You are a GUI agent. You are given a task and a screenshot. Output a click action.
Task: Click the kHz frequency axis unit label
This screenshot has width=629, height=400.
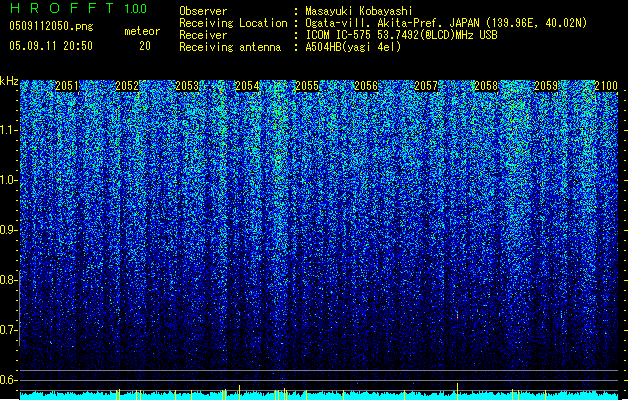(9, 81)
